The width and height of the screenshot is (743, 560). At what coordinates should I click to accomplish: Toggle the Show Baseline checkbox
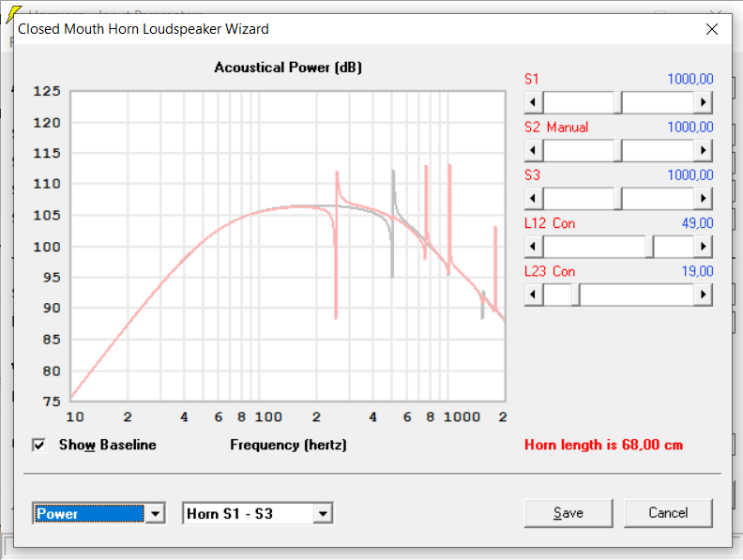click(38, 445)
